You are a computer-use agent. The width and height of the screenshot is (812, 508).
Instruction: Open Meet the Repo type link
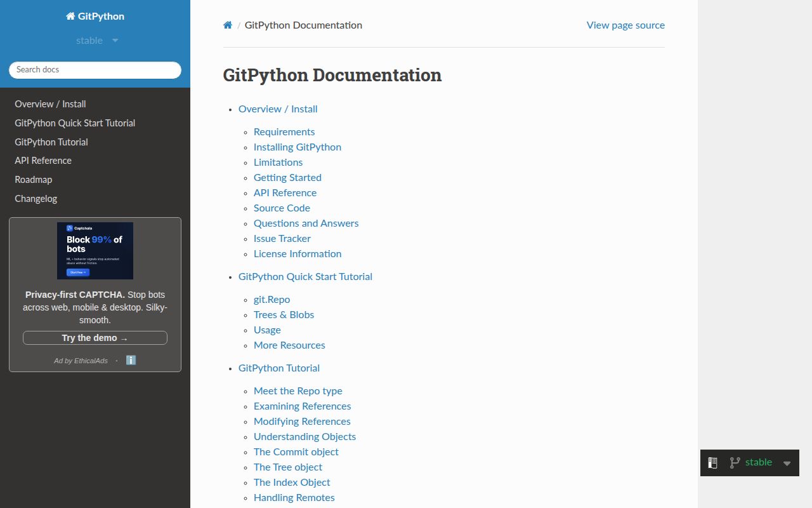tap(298, 391)
